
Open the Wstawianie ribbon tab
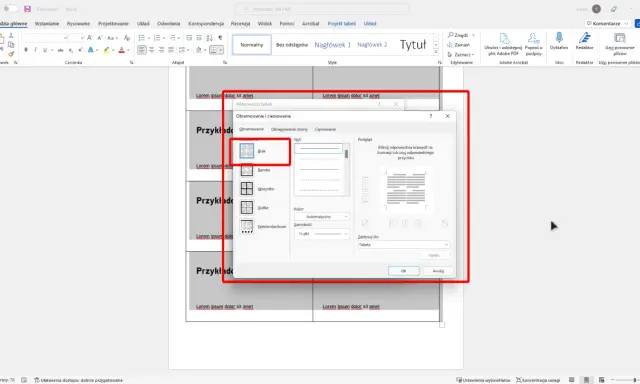[47, 24]
